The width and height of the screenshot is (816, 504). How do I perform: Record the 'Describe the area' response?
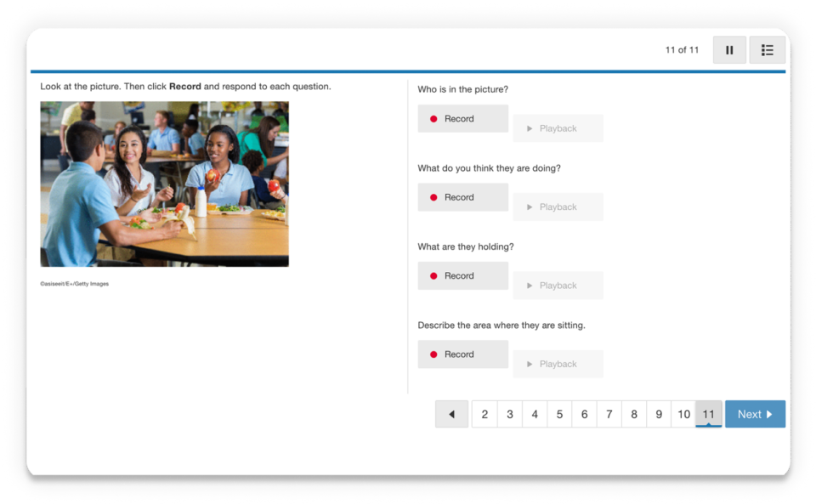click(462, 354)
